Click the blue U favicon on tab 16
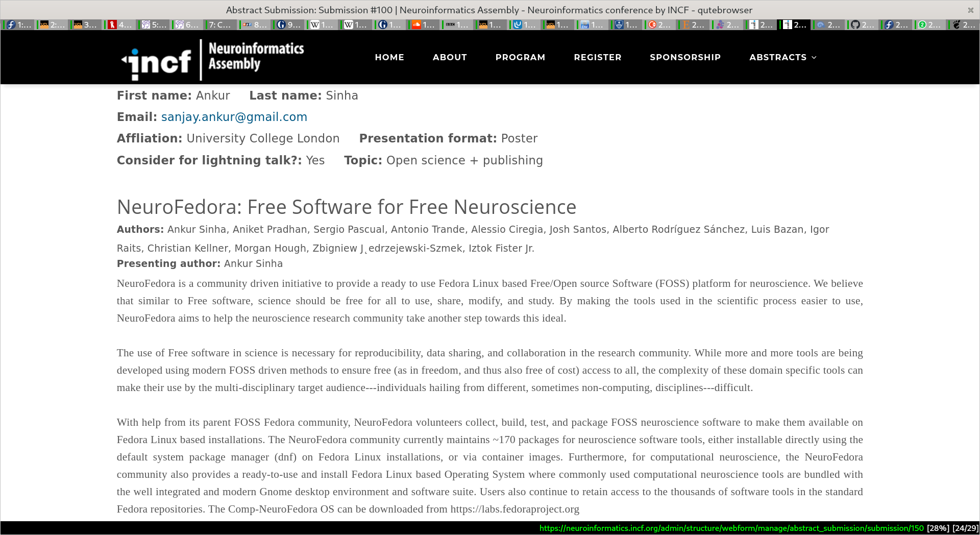This screenshot has width=980, height=535. click(x=518, y=25)
